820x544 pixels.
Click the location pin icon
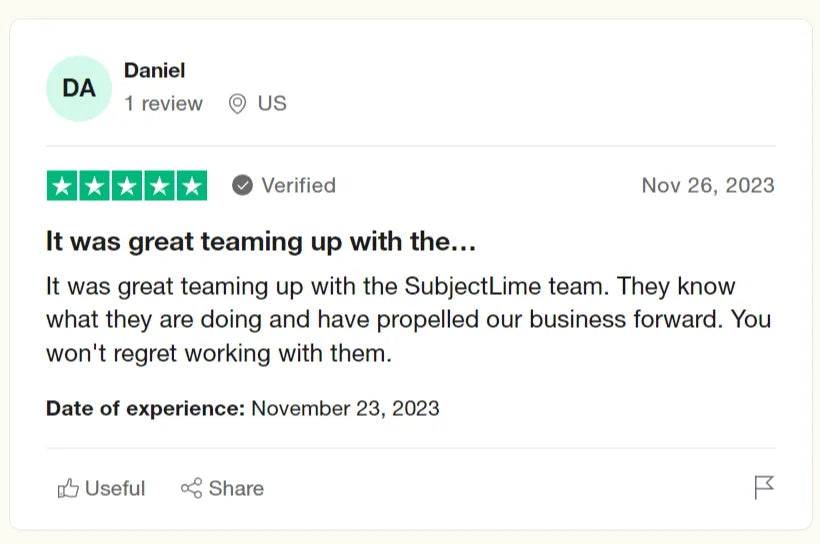(237, 104)
